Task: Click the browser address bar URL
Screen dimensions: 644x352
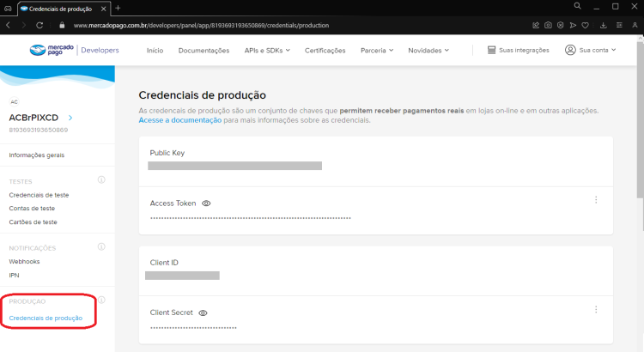Action: pyautogui.click(x=201, y=26)
